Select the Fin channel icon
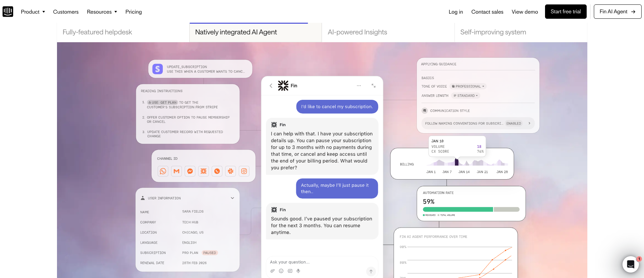Screen dimensions: 644x278 tap(204, 171)
